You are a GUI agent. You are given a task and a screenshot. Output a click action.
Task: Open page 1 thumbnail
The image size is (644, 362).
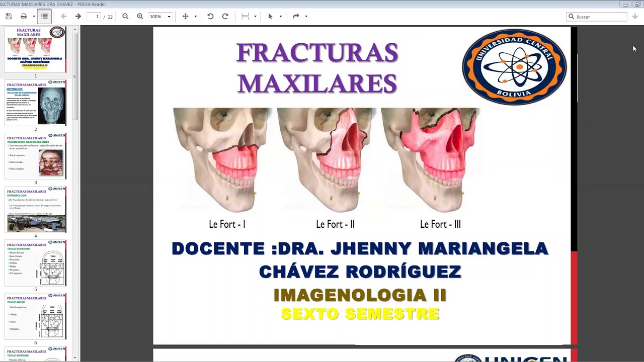pyautogui.click(x=35, y=50)
